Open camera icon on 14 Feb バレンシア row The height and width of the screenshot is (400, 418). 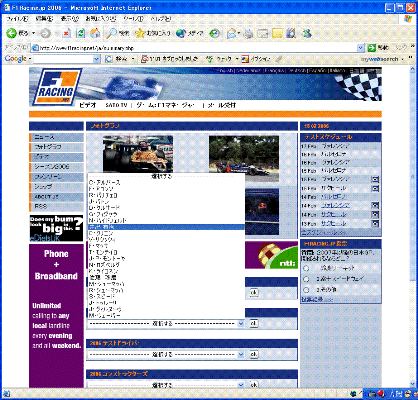[375, 205]
